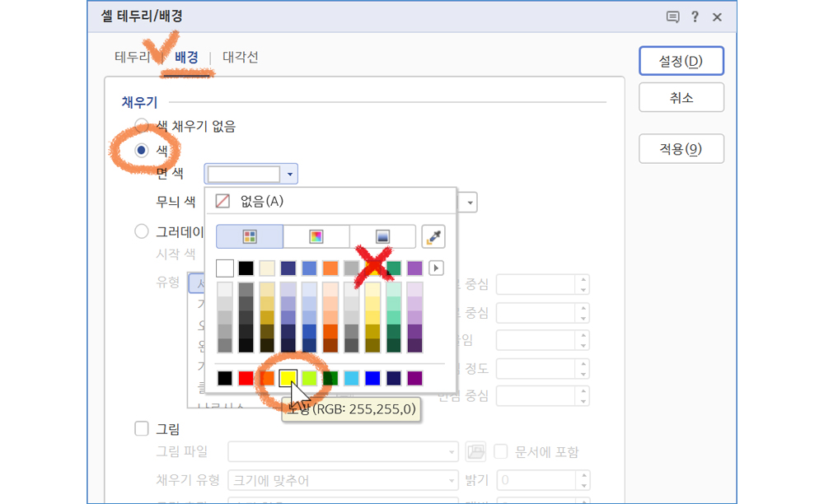Pick the yellow swatch in bottom color row
This screenshot has width=824, height=504.
click(288, 378)
